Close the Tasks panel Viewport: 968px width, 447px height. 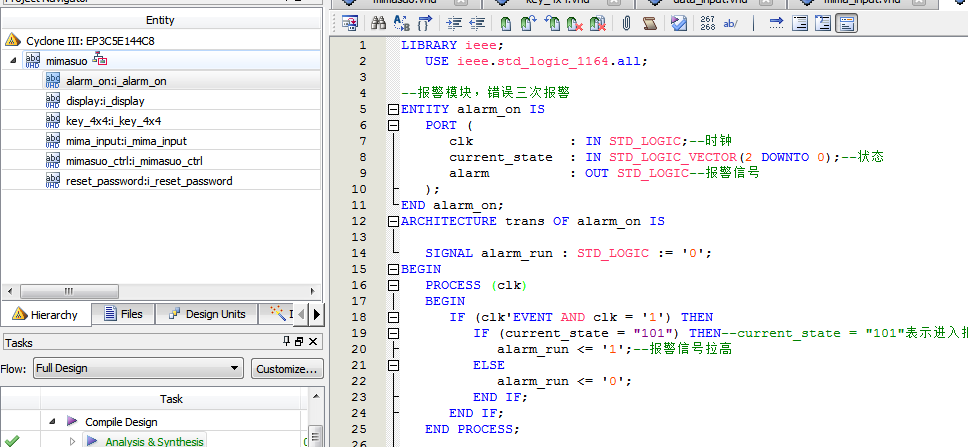[x=313, y=341]
